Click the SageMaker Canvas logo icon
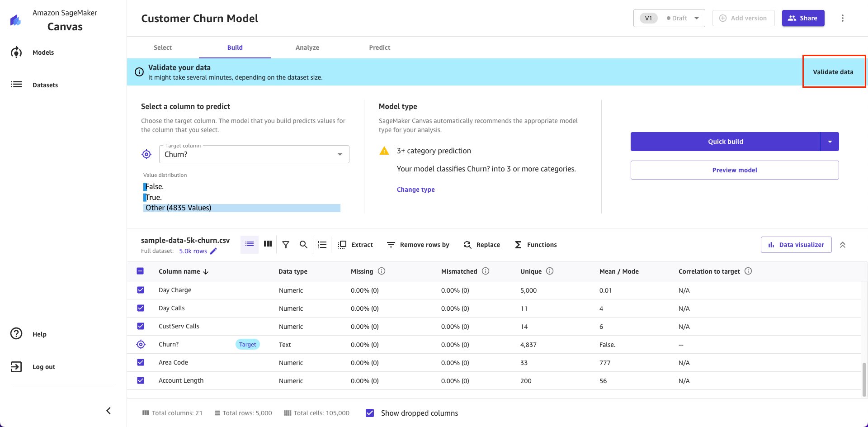The image size is (868, 427). (x=16, y=20)
